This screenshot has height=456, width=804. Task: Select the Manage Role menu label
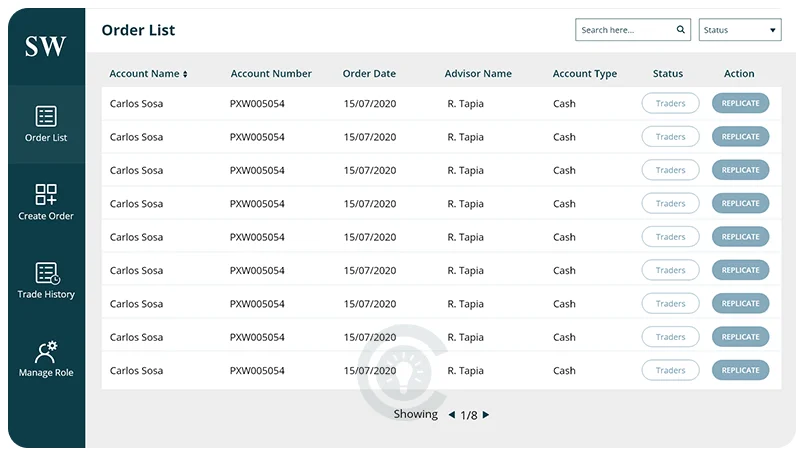(46, 373)
